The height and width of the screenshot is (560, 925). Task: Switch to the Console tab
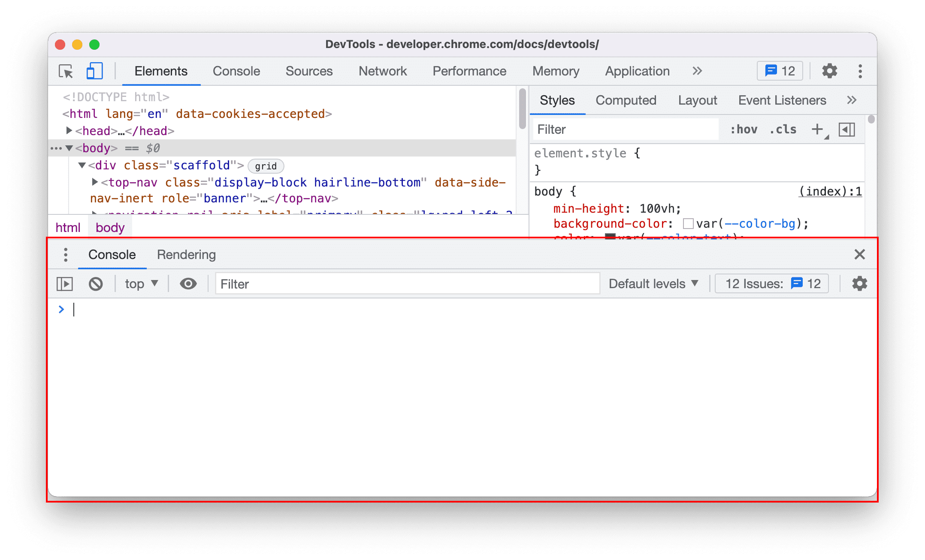coord(236,71)
